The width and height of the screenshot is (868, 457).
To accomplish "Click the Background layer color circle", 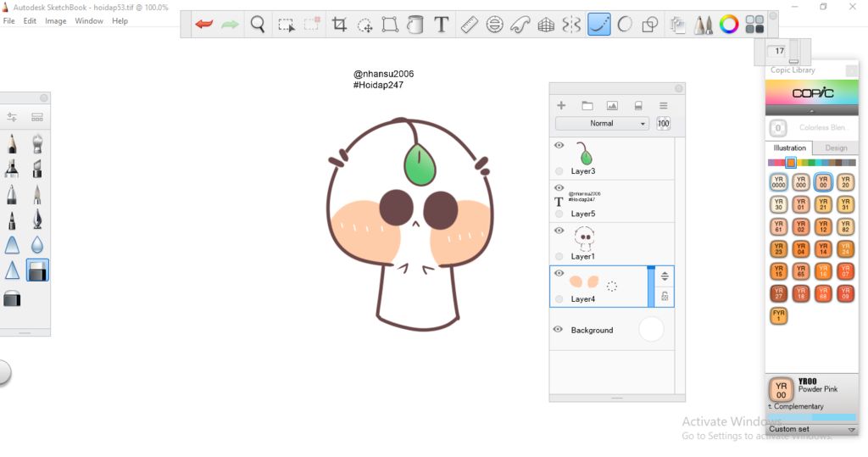I will (651, 330).
